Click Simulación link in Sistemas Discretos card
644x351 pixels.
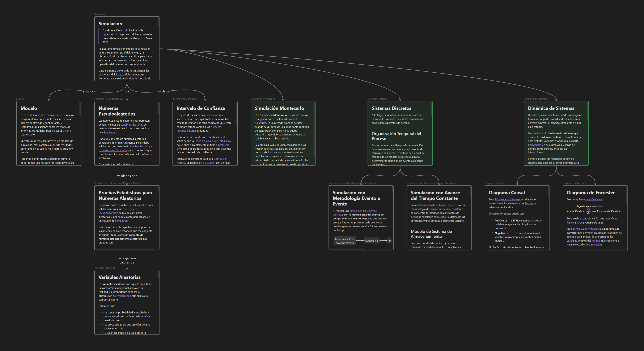tap(398, 115)
